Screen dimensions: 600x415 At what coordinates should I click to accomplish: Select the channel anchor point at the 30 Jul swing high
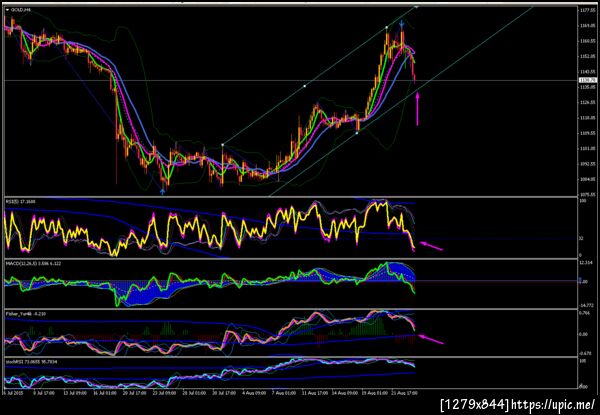(223, 145)
